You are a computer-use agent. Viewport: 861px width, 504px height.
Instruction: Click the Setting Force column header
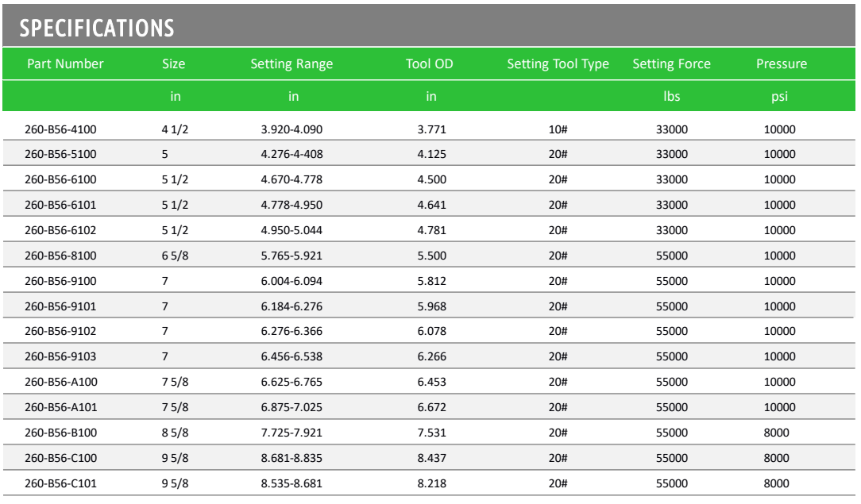pos(671,64)
